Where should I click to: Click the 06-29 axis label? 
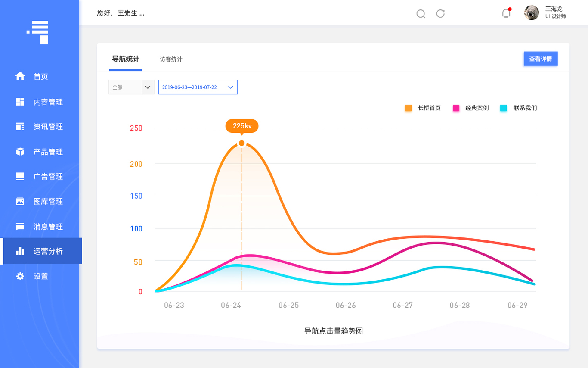click(x=517, y=305)
